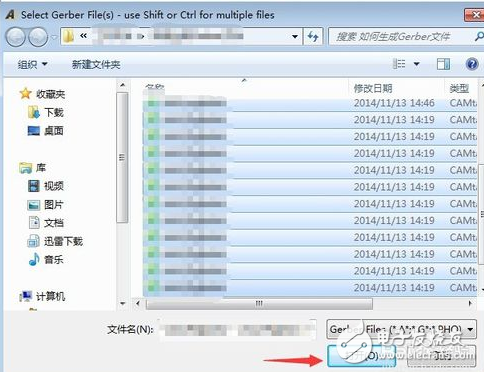Open the 音乐 library
This screenshot has width=484, height=372.
click(x=54, y=259)
